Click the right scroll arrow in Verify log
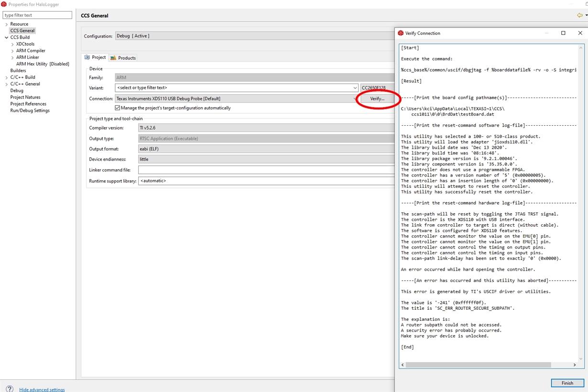This screenshot has width=588, height=392. click(x=575, y=365)
